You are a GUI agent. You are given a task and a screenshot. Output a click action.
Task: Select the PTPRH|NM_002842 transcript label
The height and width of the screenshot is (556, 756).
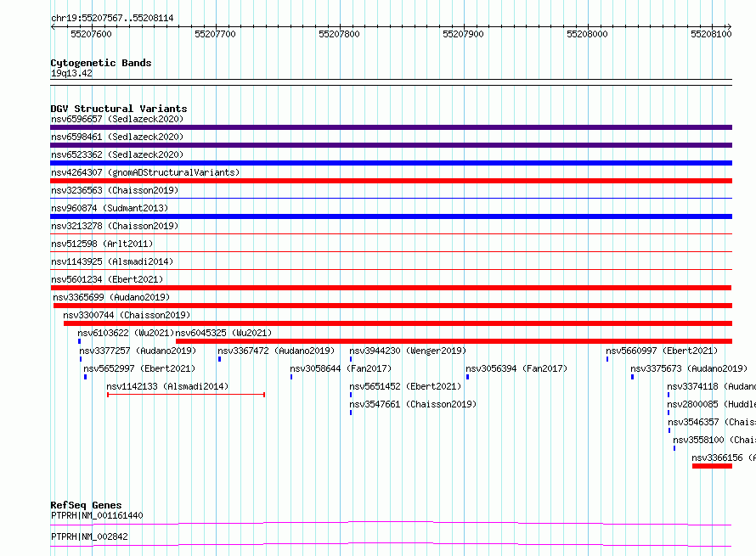[90, 536]
